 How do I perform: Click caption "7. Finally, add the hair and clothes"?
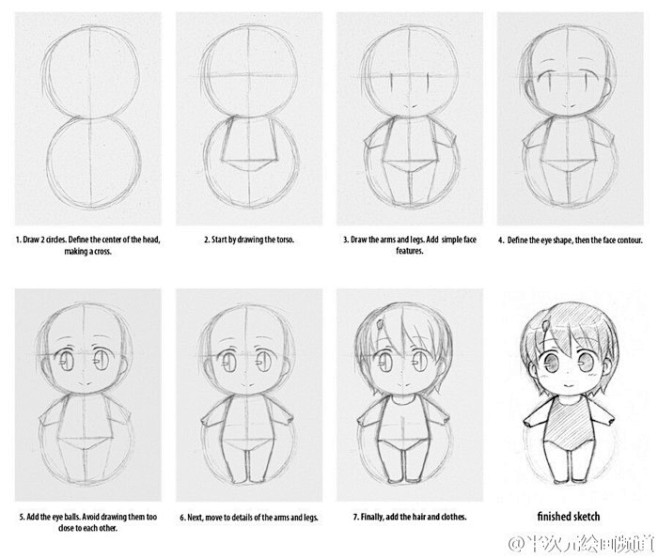410,517
